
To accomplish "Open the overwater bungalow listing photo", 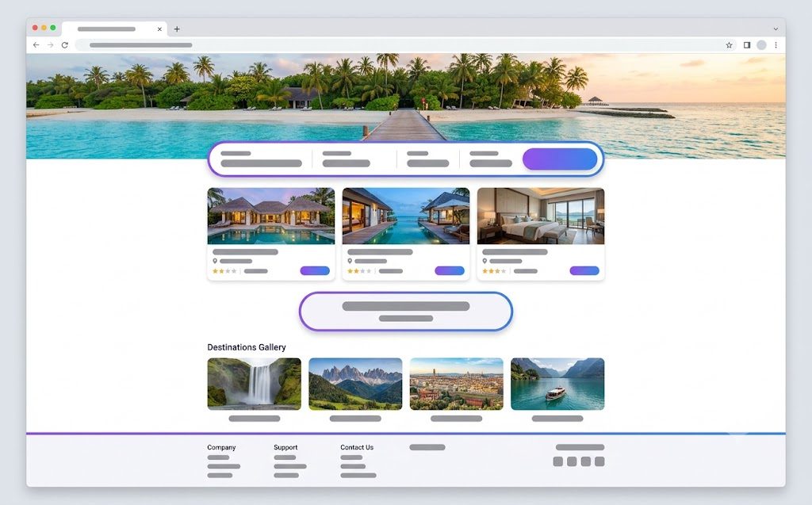I will click(x=405, y=216).
